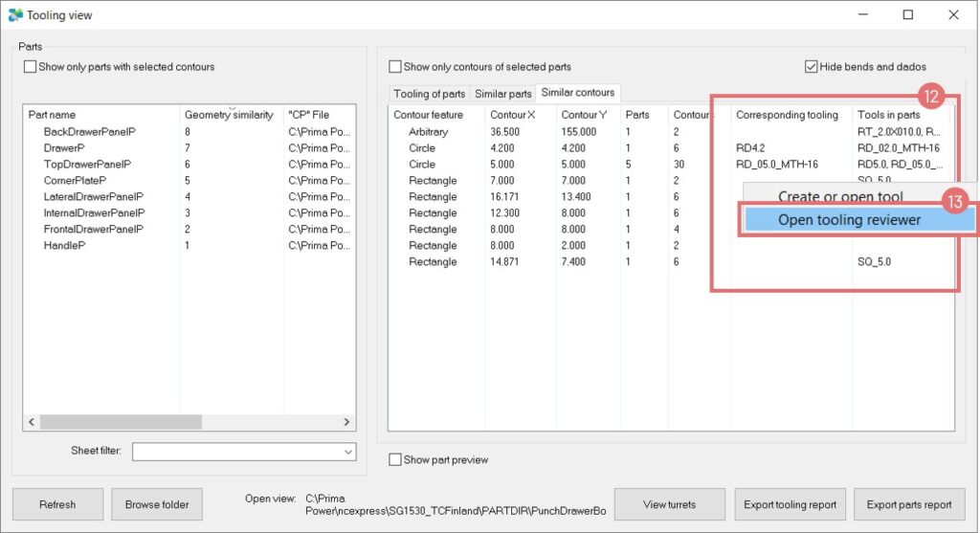Open the Similar parts tab
Viewport: 980px width, 533px height.
[503, 94]
